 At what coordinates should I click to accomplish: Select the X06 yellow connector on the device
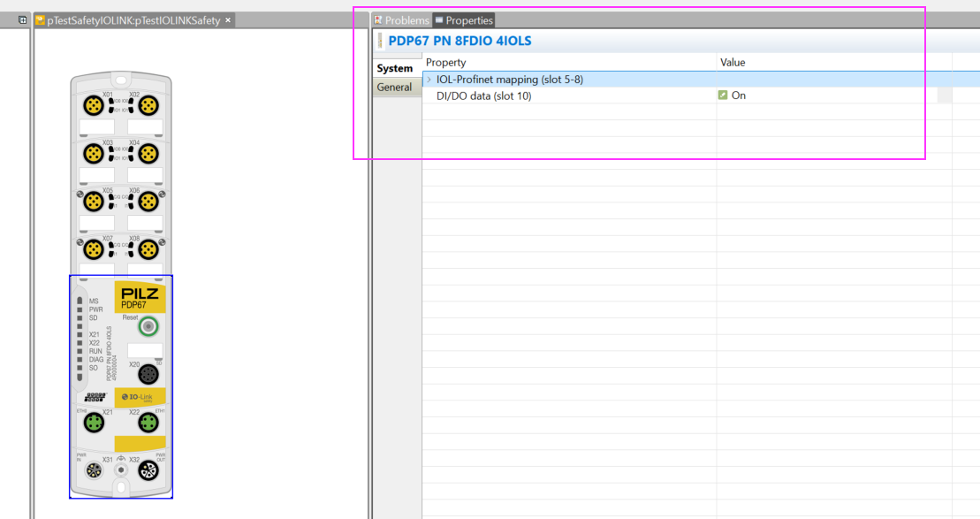[x=148, y=202]
